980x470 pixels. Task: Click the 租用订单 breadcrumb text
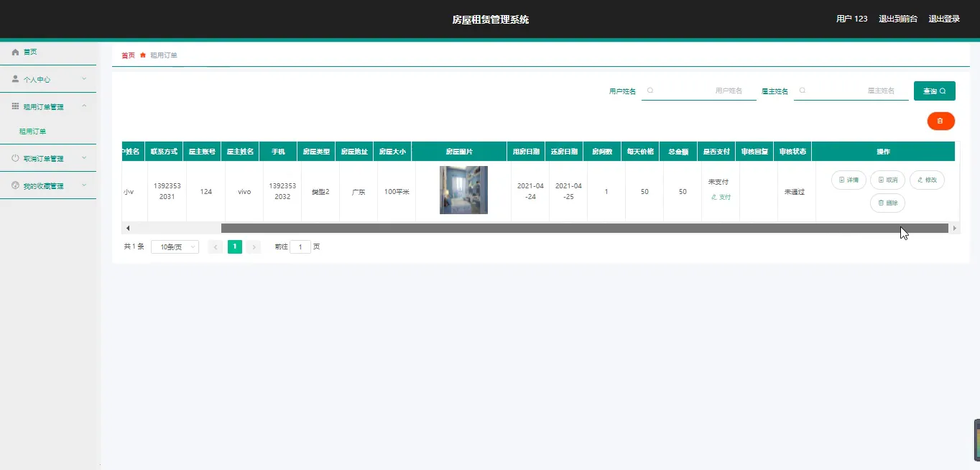[x=164, y=55]
